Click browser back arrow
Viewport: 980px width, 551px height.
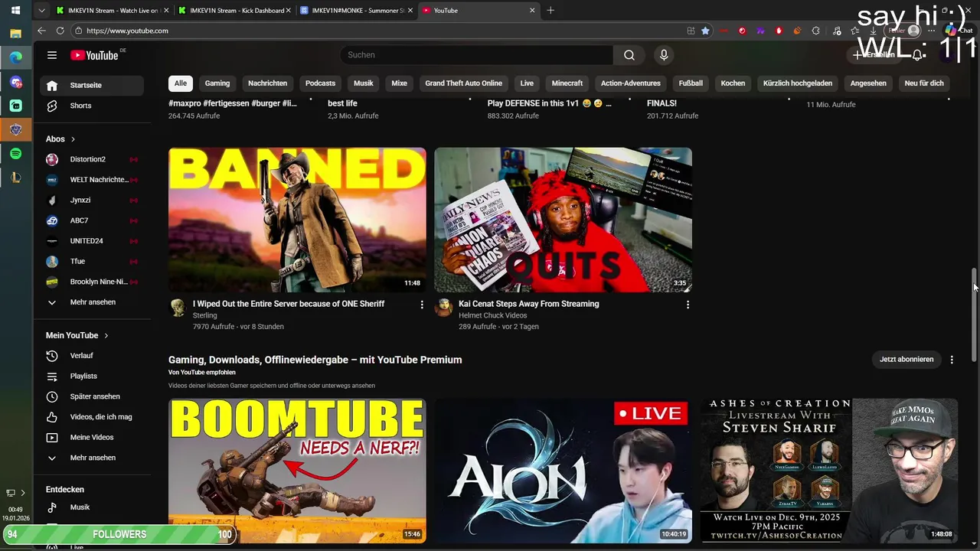point(41,31)
